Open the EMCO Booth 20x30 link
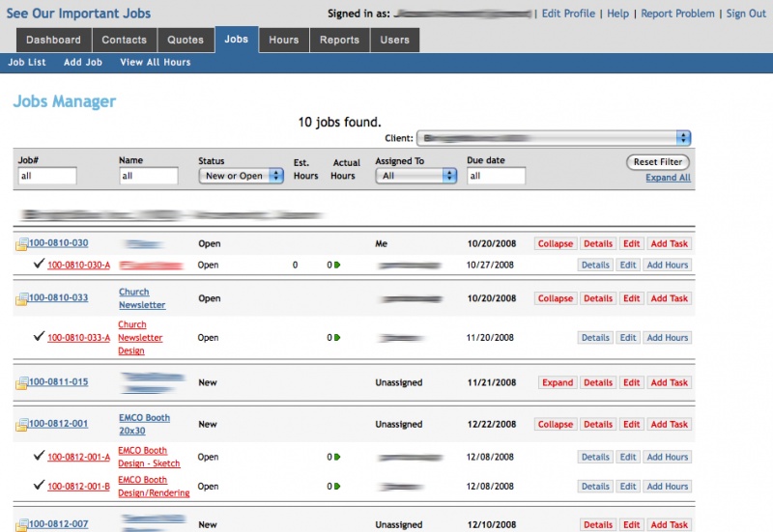The image size is (773, 532). pos(144,424)
